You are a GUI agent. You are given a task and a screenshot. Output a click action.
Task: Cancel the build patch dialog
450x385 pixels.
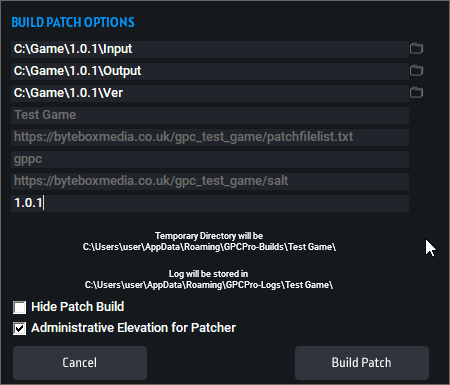coord(80,363)
